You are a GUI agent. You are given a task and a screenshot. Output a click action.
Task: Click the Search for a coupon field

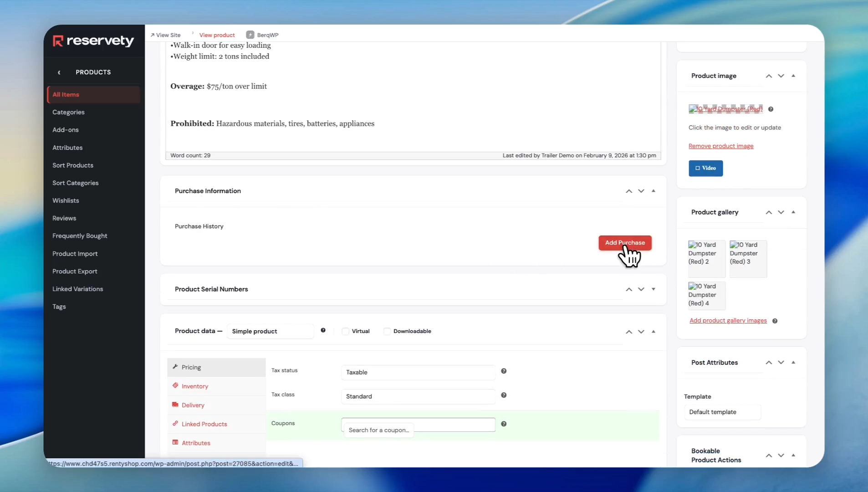[418, 425]
